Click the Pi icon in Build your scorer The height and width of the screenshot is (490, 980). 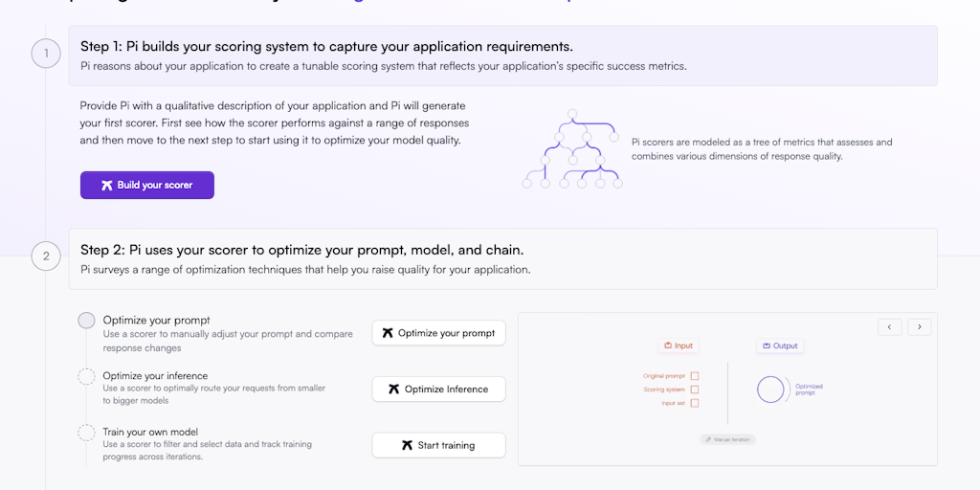point(106,186)
